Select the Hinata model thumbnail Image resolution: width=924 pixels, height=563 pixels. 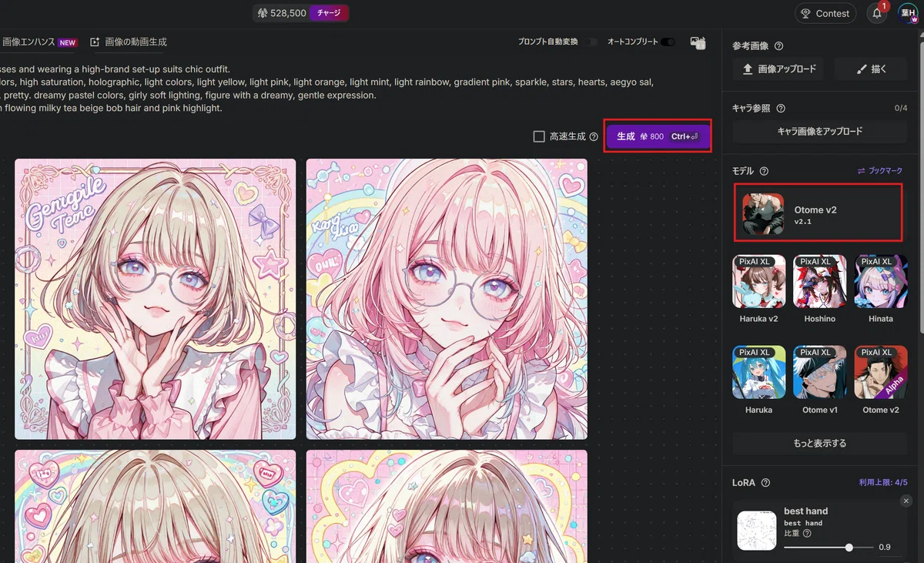pos(881,282)
